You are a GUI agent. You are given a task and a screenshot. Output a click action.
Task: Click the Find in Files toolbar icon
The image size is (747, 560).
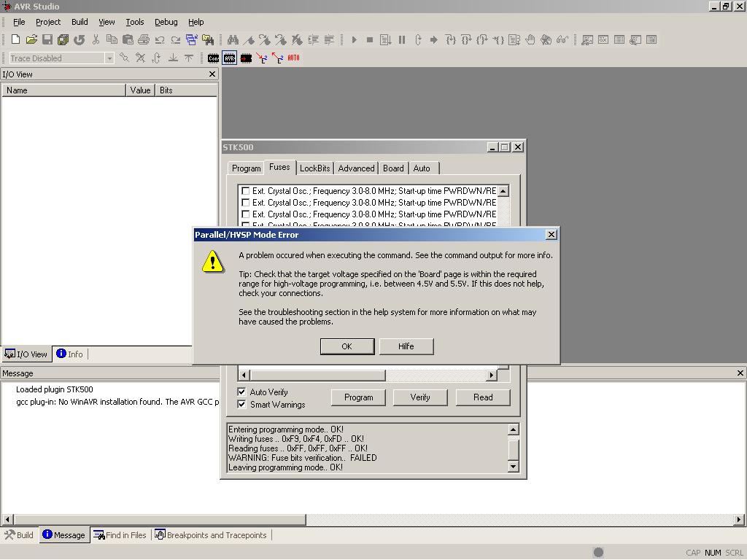208,39
